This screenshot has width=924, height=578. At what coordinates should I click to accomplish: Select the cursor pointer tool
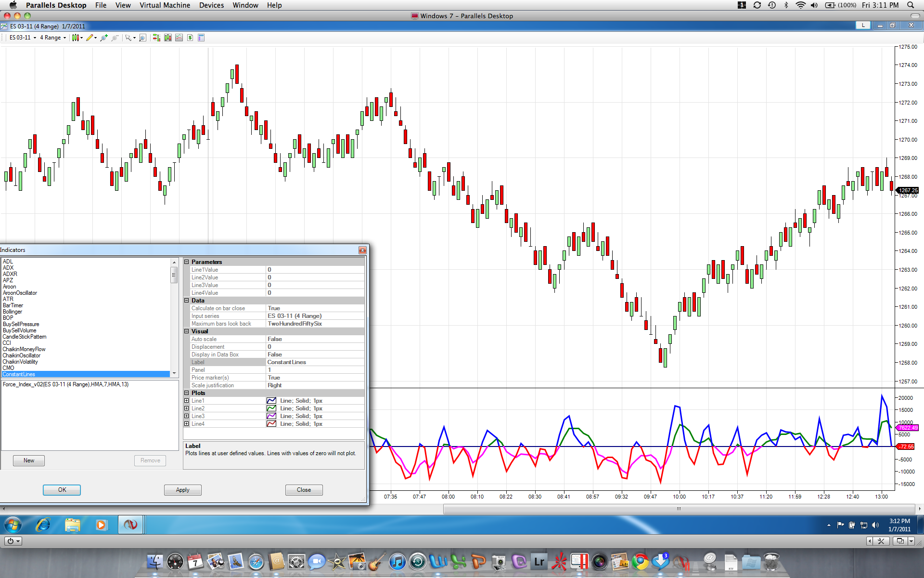click(x=128, y=38)
